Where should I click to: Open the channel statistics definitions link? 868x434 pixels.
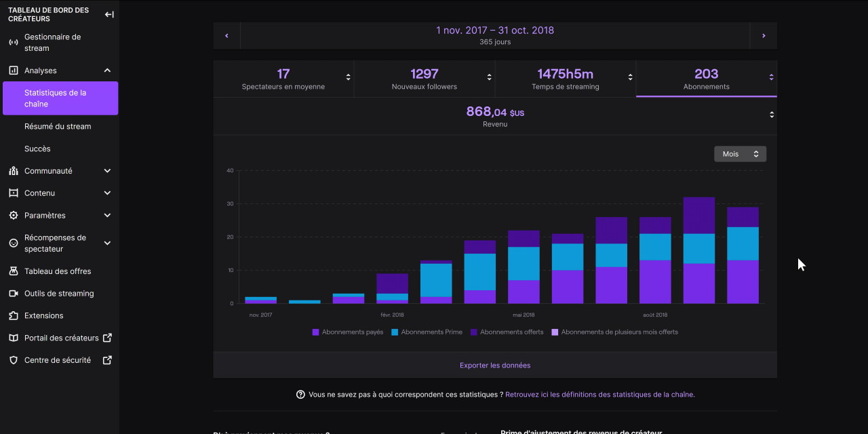click(x=599, y=395)
